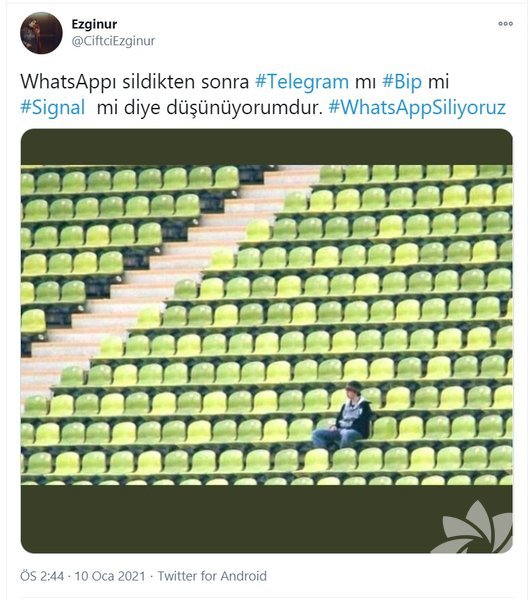Open the stadium seats photo
Screen dimensions: 530x600
(x=266, y=341)
